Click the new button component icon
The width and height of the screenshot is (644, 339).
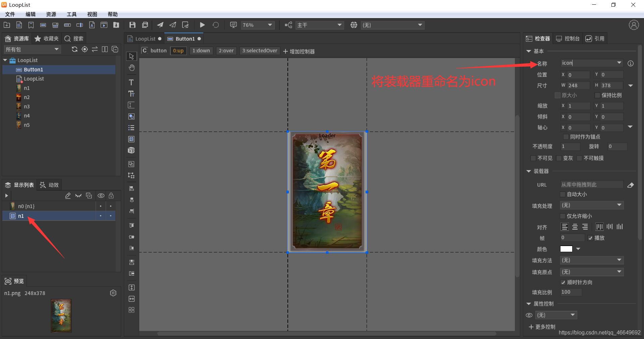pyautogui.click(x=43, y=25)
